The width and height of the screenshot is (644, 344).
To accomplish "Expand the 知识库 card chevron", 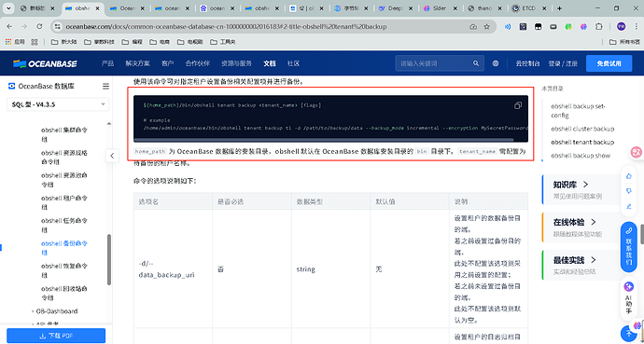I will coord(586,185).
